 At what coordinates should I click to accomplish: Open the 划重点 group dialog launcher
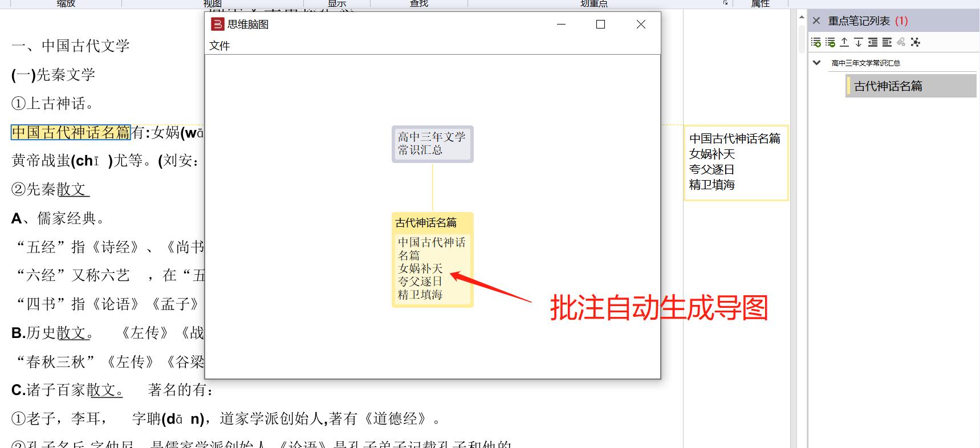coord(725,3)
